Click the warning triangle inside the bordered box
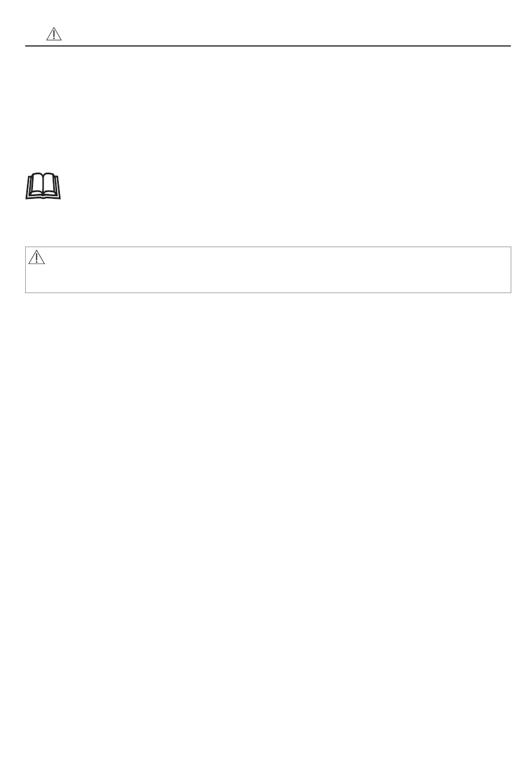 pos(36,257)
